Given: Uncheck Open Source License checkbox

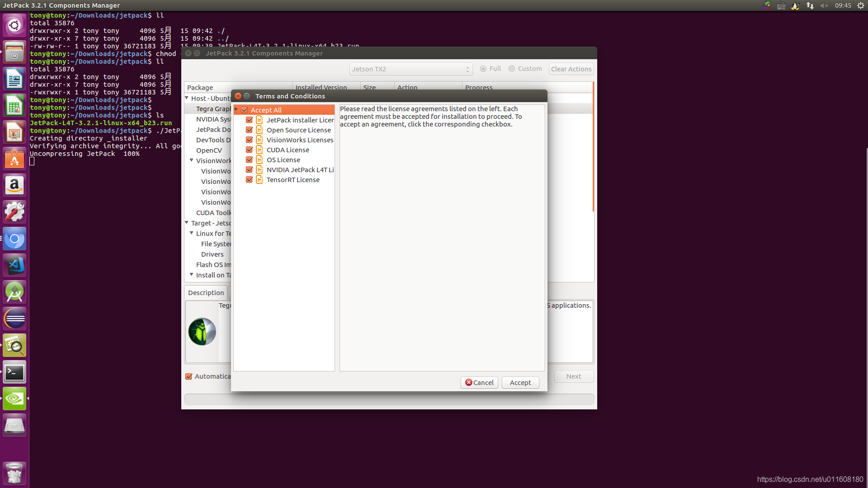Looking at the screenshot, I should (249, 130).
